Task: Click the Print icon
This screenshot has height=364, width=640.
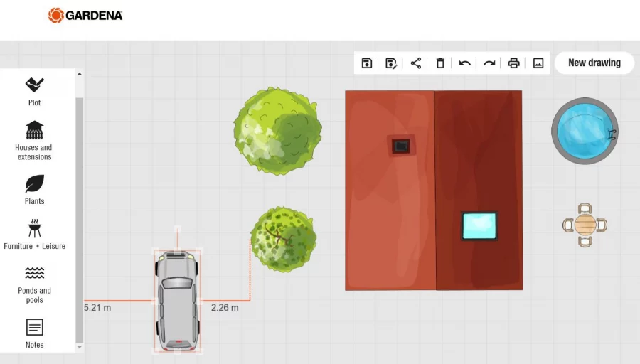Action: [513, 63]
